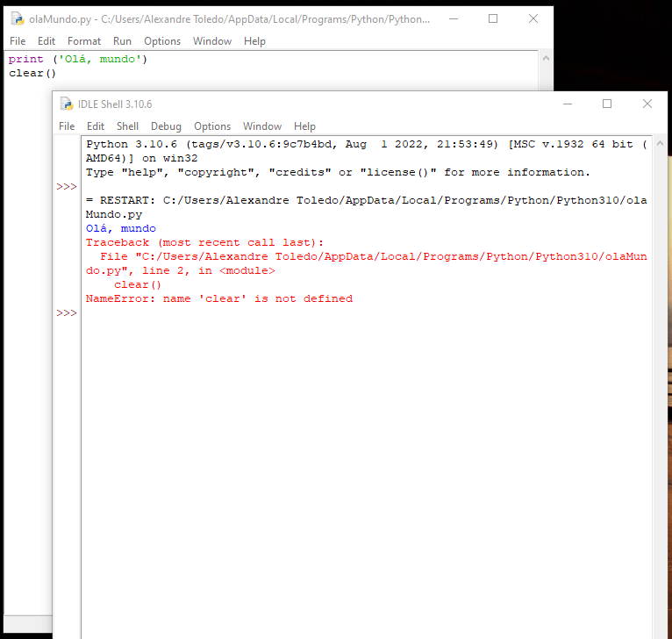This screenshot has width=672, height=639.
Task: Minimize the IDLE Shell 3.10.6 window
Action: tap(566, 104)
